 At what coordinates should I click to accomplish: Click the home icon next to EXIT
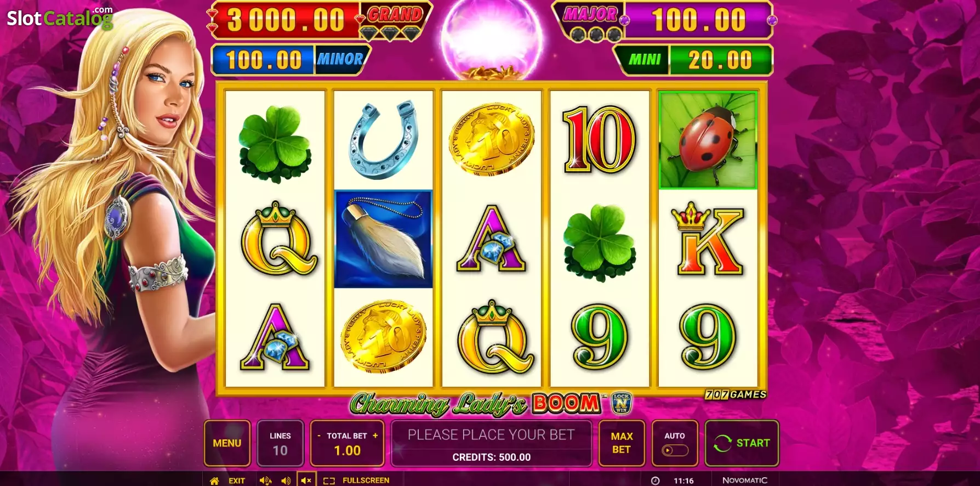click(214, 481)
